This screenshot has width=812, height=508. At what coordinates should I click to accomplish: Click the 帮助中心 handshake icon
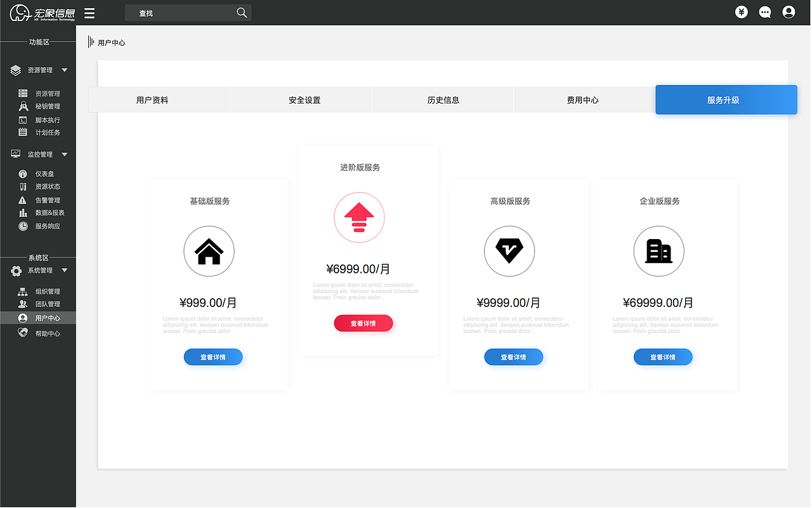pos(23,333)
